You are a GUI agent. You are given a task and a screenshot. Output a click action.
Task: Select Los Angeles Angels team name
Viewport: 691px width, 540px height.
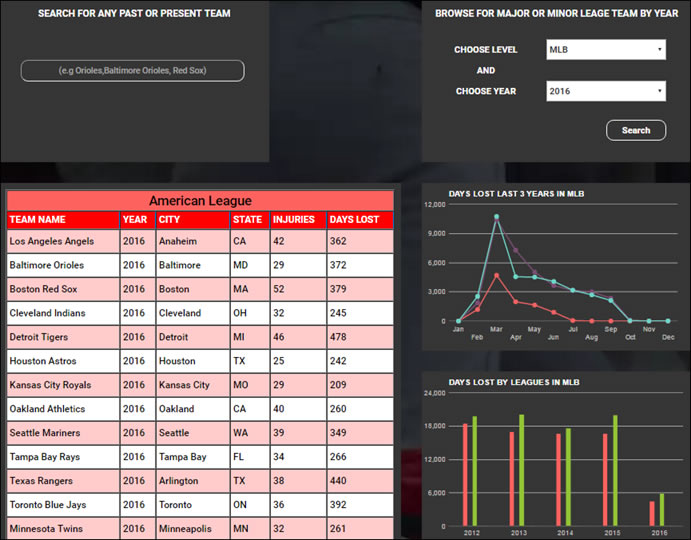click(x=52, y=241)
